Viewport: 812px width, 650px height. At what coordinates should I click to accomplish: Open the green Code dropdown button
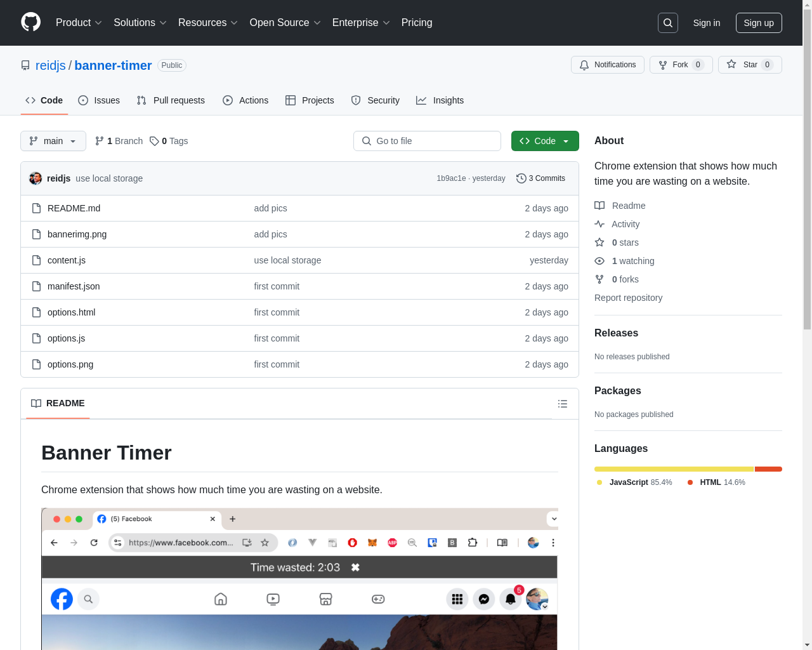pos(545,141)
